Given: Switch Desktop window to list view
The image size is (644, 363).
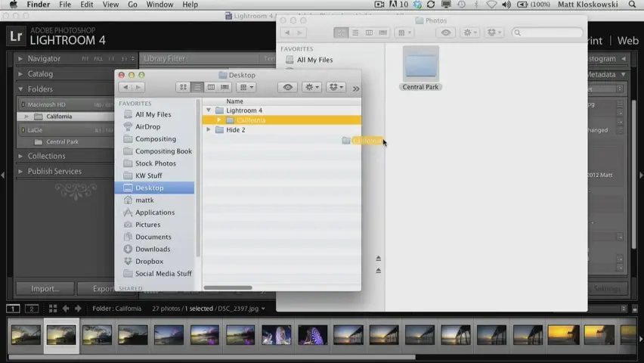Looking at the screenshot, I should pos(197,87).
